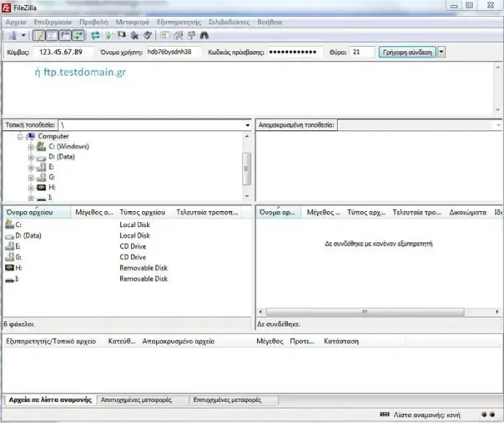Click the queue status icon in status bar

pos(384,414)
